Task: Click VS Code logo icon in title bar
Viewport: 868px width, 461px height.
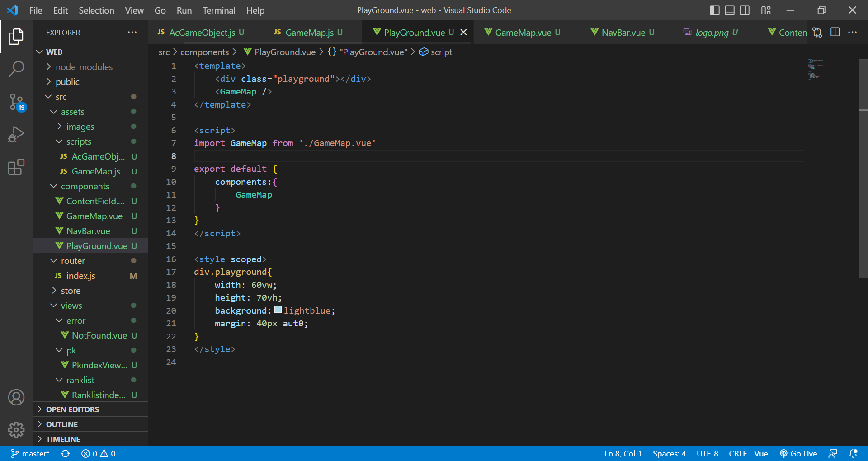Action: click(x=12, y=10)
